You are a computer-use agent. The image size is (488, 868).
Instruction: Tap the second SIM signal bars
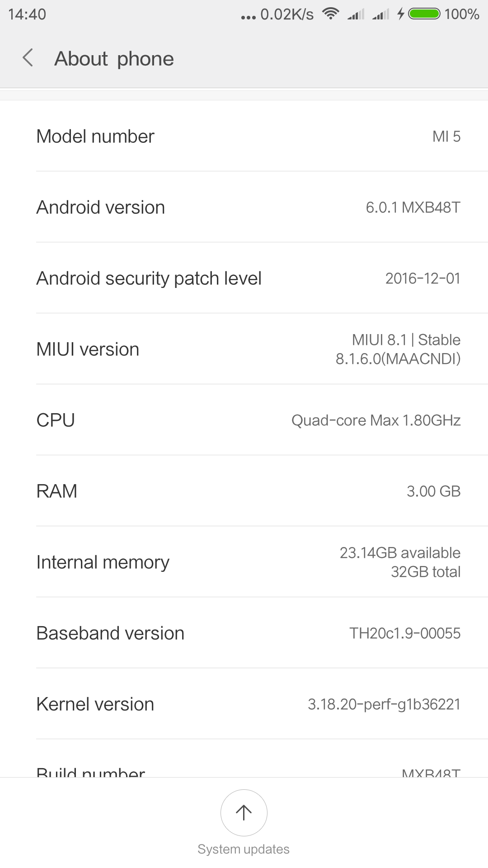point(380,15)
